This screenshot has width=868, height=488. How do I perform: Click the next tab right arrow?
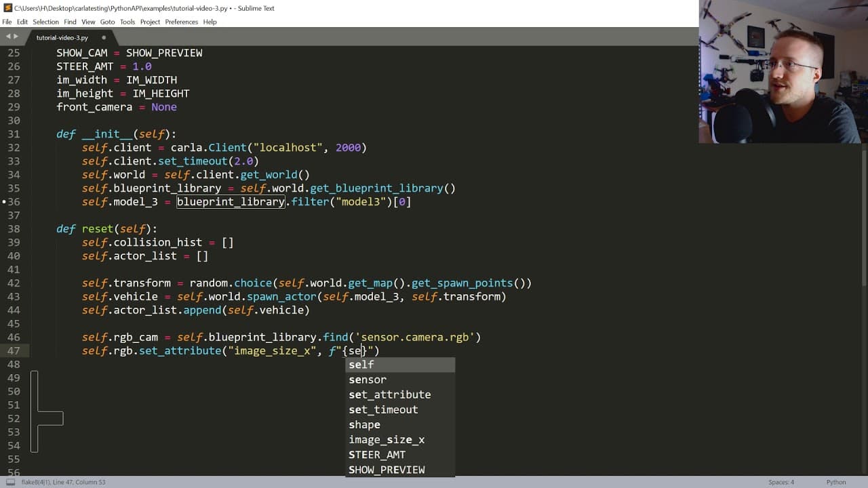16,37
